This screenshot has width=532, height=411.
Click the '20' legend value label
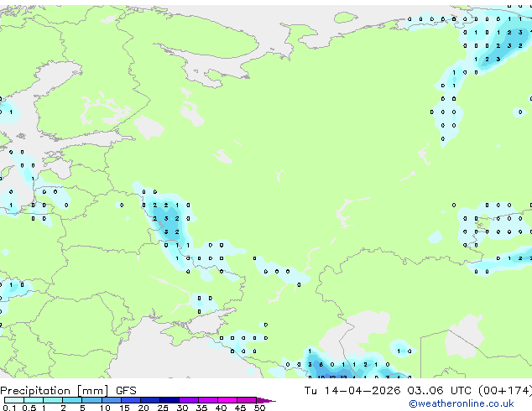tap(143, 408)
